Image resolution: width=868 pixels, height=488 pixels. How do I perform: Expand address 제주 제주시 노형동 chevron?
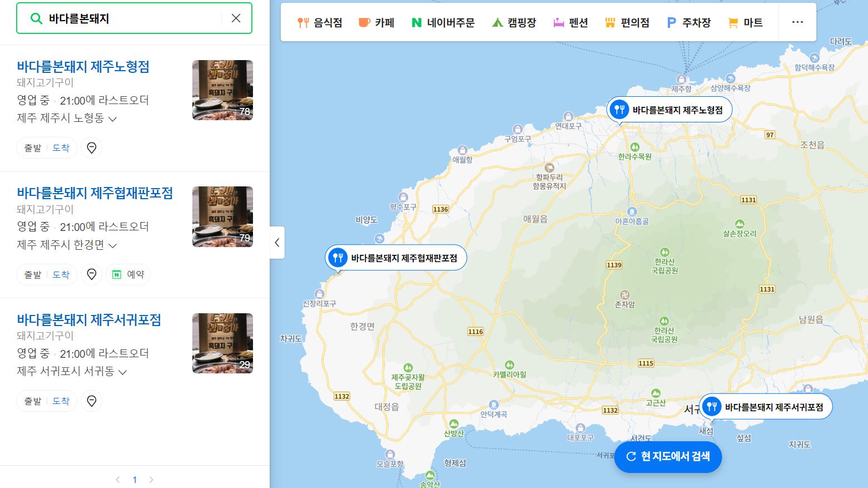(x=112, y=119)
